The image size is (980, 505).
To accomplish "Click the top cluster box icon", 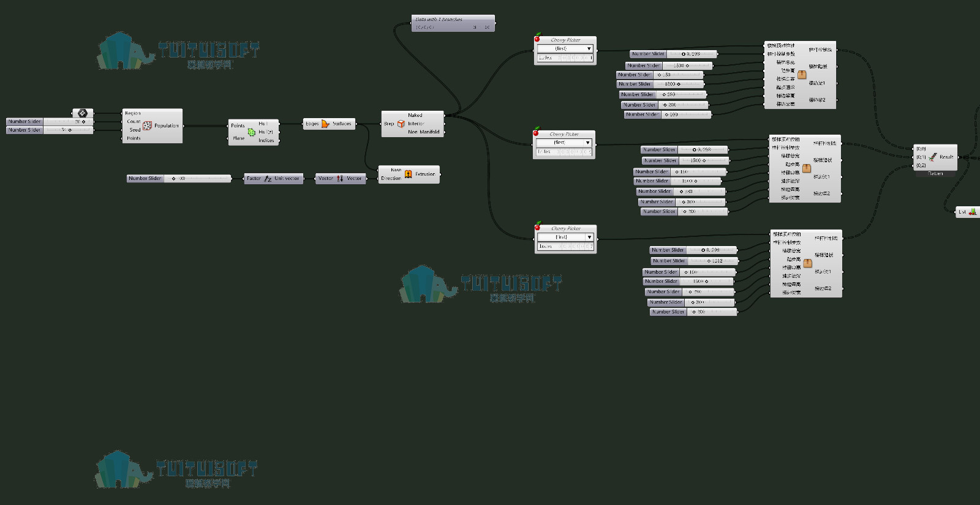I will tap(802, 74).
